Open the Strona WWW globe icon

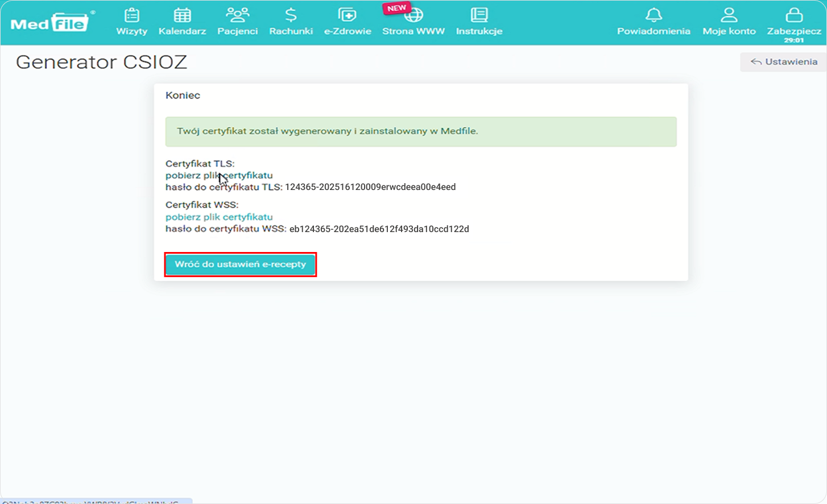(415, 16)
